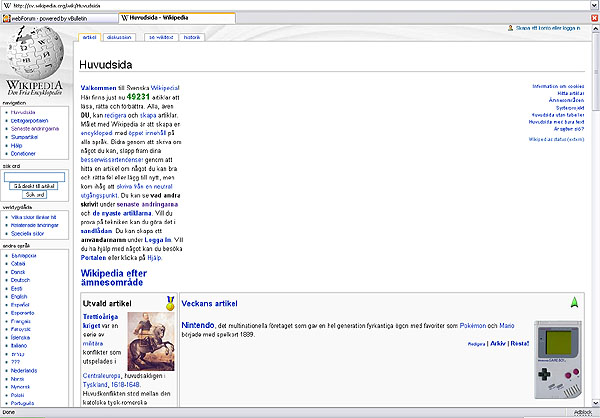Click the W favicon in address bar
600x418 pixels.
[x=7, y=5]
